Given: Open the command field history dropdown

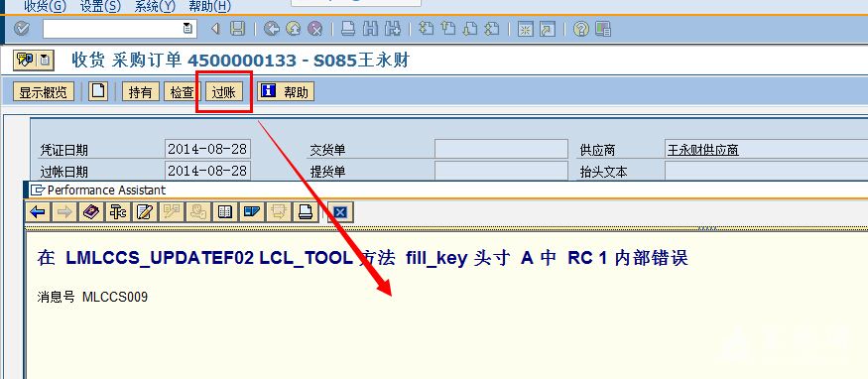Looking at the screenshot, I should coord(187,28).
